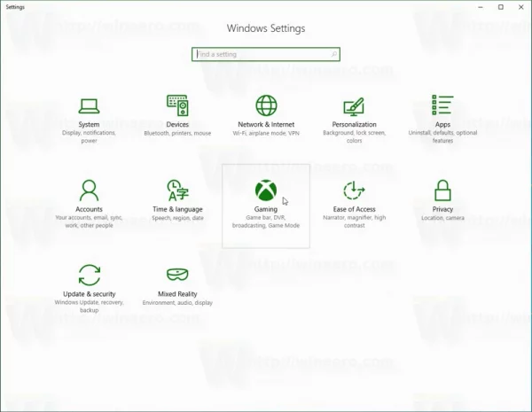
Task: Click the 'Uninstall, defaults, optional features' description text
Action: tap(442, 137)
